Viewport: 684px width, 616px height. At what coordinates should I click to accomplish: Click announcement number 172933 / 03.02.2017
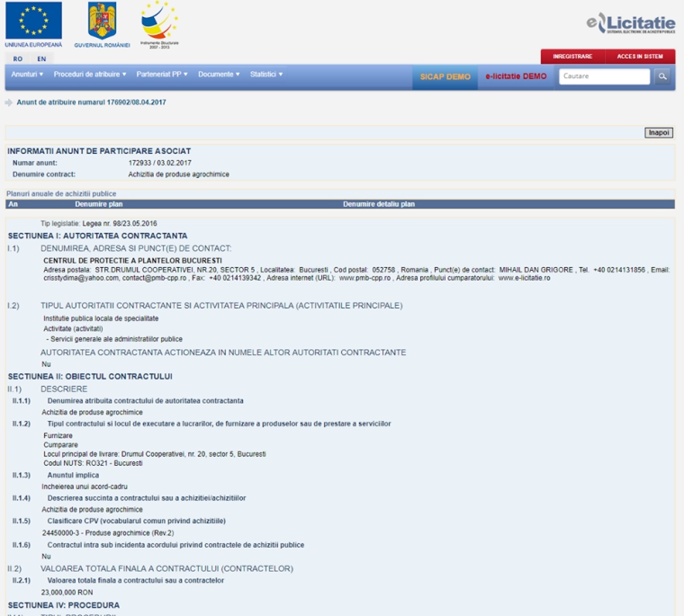[x=159, y=163]
